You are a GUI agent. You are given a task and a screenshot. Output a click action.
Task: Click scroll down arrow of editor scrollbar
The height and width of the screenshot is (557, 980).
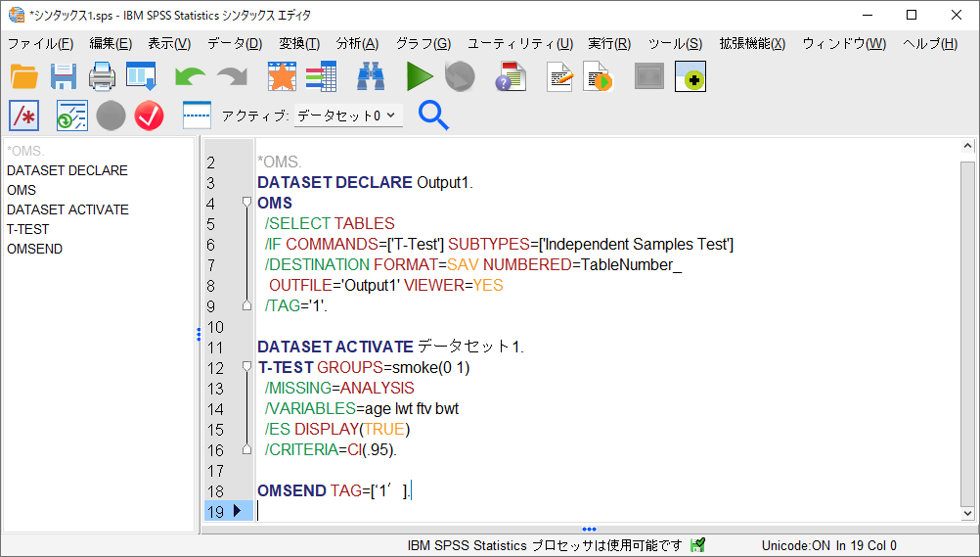(967, 514)
